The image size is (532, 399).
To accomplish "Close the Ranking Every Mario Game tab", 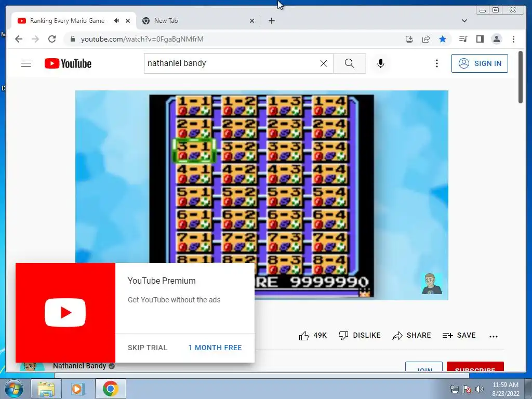I will 128,21.
